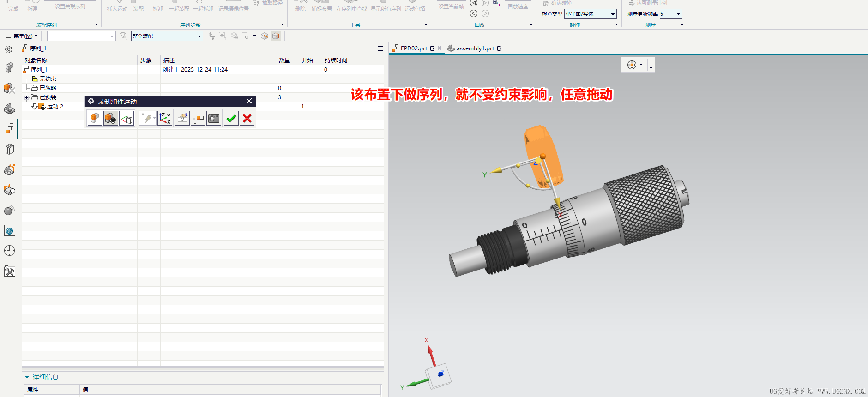Open the settings gear in left sidebar

tap(9, 49)
